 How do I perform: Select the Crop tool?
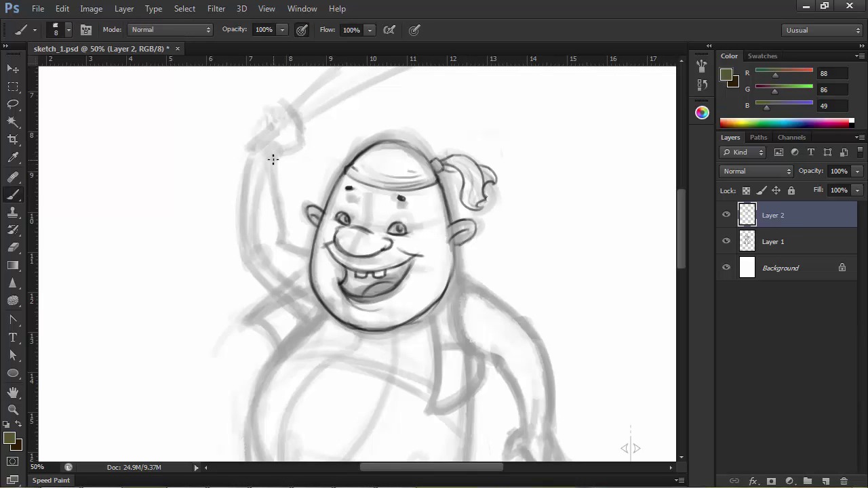click(x=13, y=139)
